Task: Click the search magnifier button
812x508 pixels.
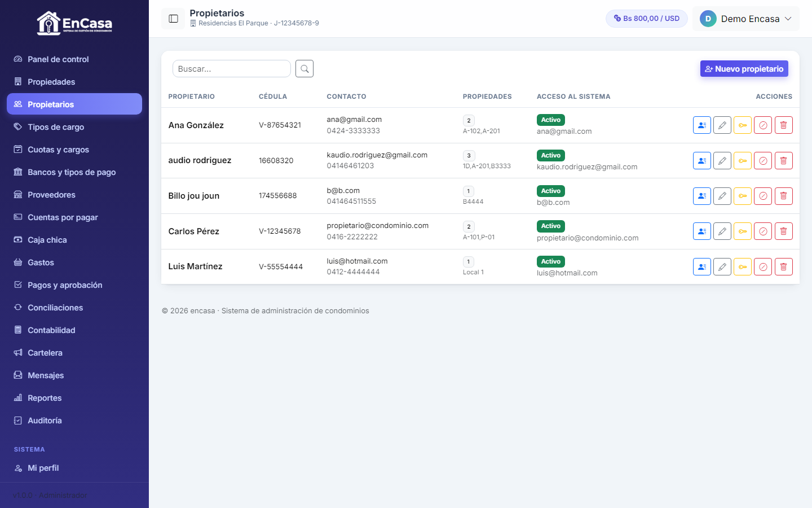Action: click(304, 69)
